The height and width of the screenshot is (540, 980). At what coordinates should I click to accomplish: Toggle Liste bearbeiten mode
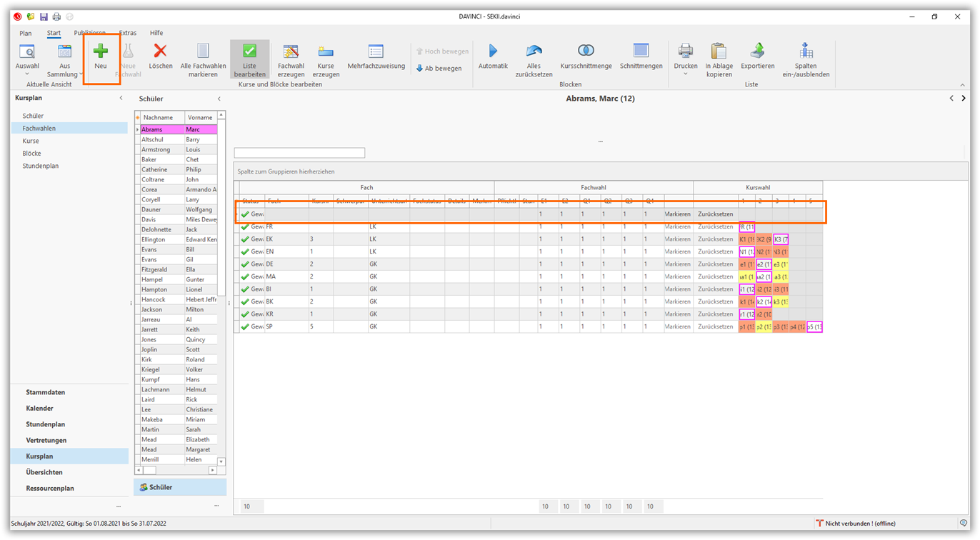coord(249,51)
